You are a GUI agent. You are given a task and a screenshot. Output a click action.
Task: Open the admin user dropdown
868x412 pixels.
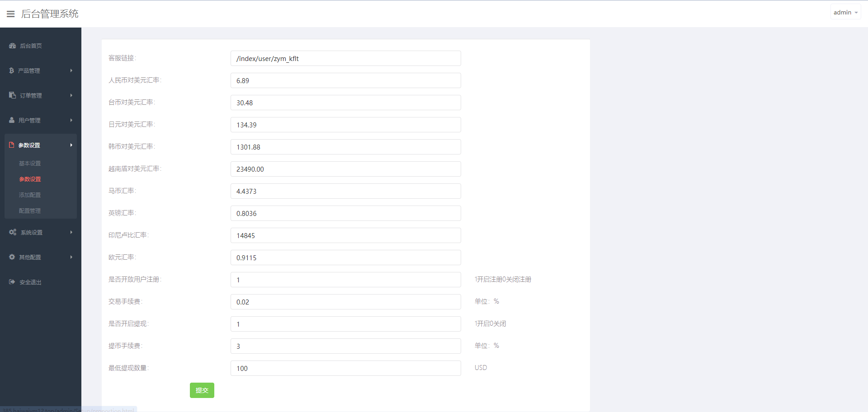click(x=845, y=13)
